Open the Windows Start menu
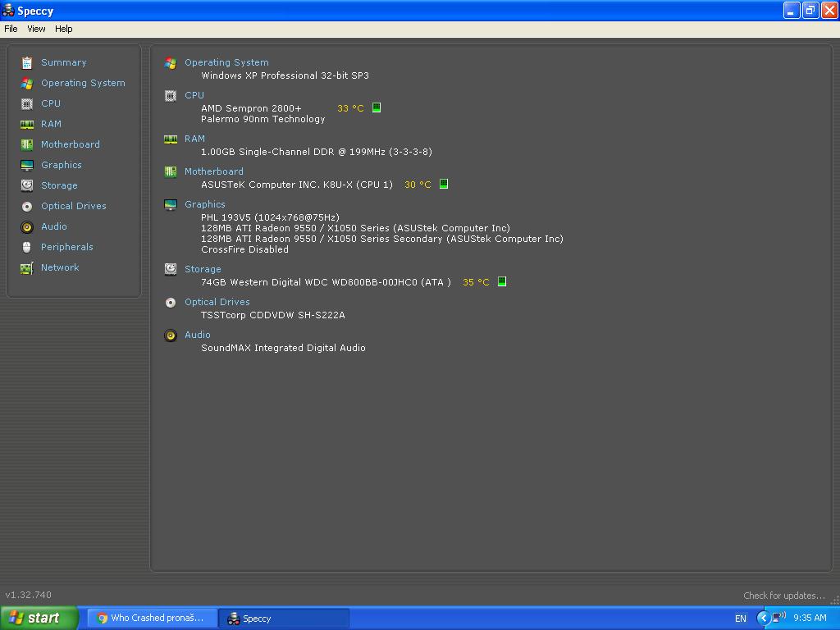 click(39, 619)
